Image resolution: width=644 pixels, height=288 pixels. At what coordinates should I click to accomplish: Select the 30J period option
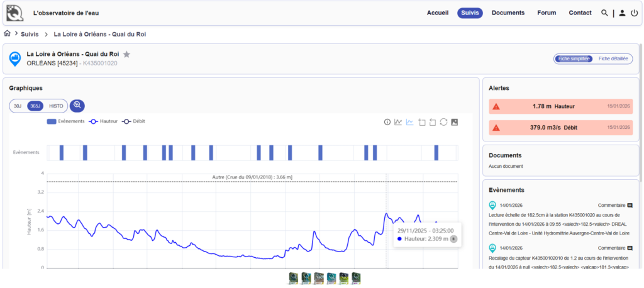click(x=18, y=106)
